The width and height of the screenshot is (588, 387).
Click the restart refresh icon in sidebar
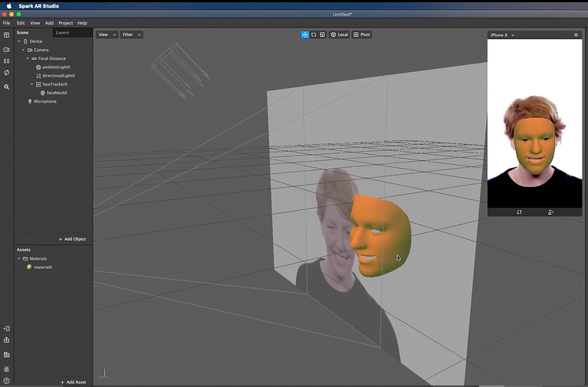(7, 73)
